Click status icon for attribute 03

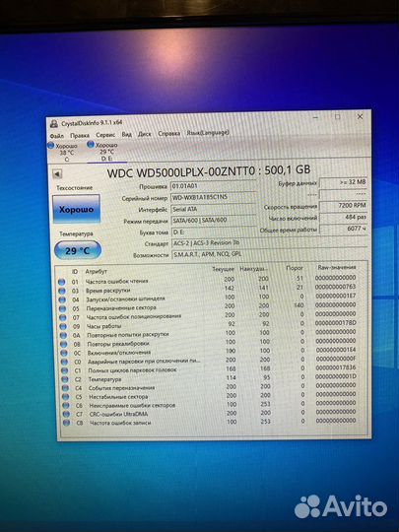pos(62,291)
